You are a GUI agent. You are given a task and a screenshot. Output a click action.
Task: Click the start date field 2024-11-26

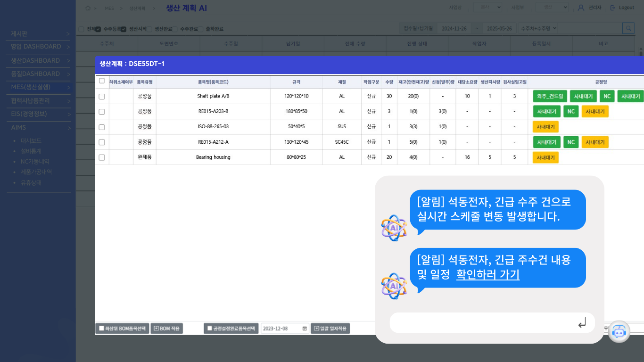pyautogui.click(x=454, y=28)
